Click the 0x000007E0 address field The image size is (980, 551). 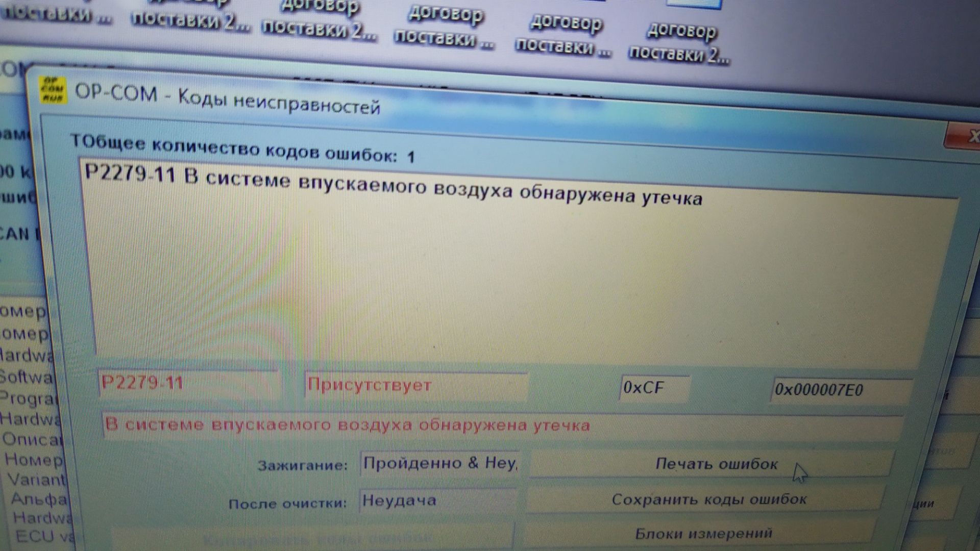point(841,390)
